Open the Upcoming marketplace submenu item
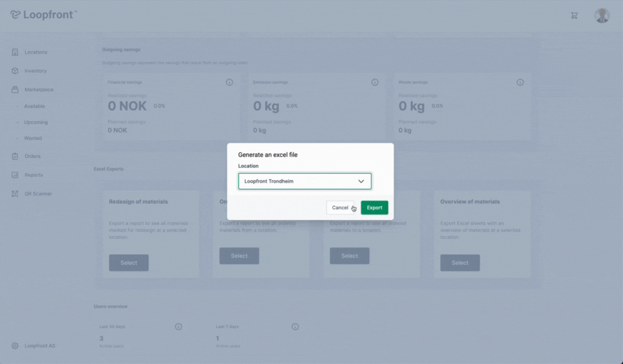 (x=36, y=122)
